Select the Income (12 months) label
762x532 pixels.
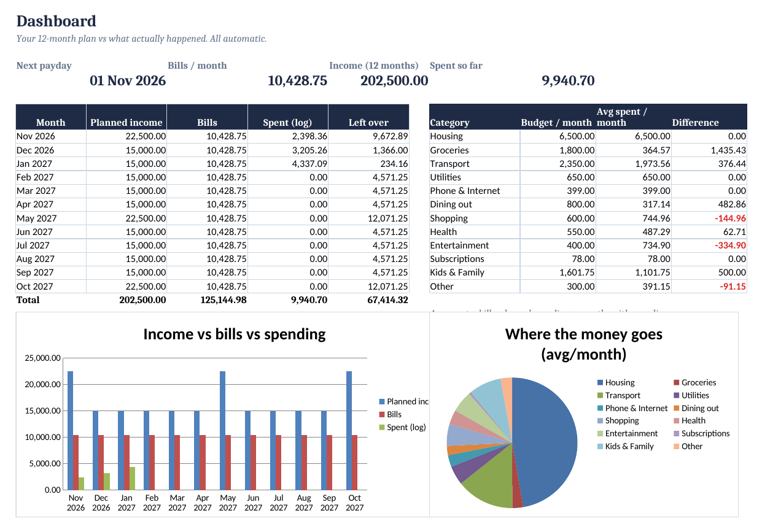[374, 66]
